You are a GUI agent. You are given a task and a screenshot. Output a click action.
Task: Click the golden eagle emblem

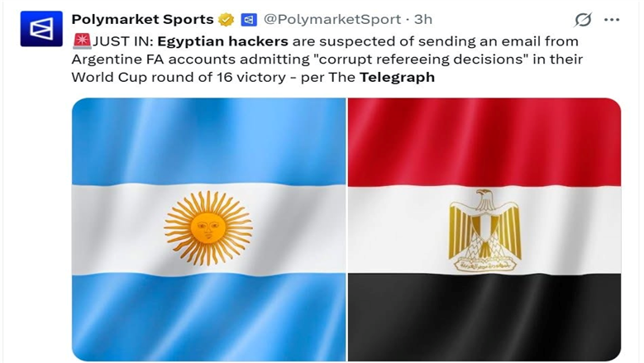point(484,230)
